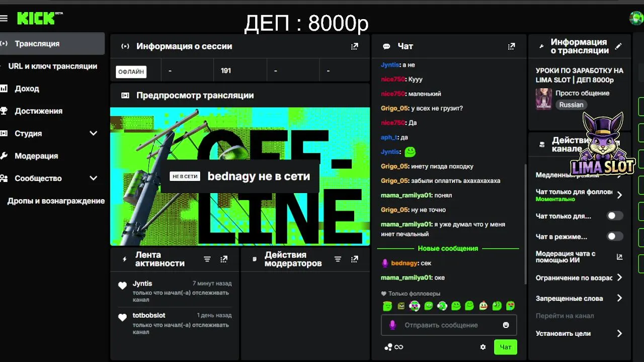This screenshot has width=644, height=362.
Task: Open the Модерация чата с помощью ИИ link icon
Action: coord(620,257)
